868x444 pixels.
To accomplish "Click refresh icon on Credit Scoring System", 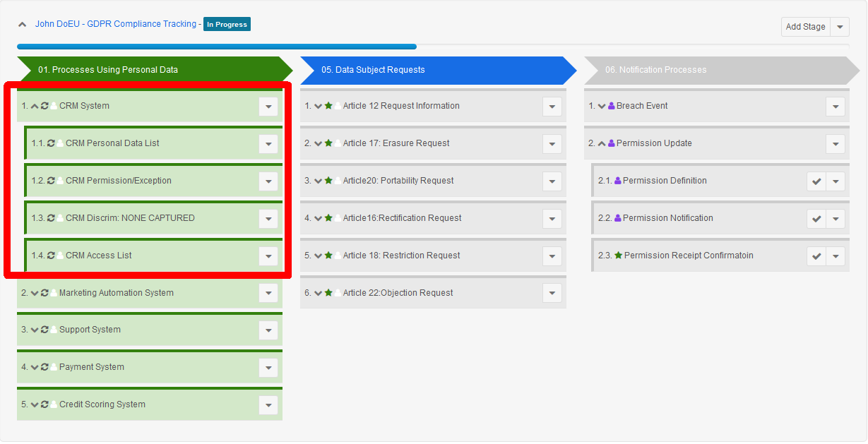I will (44, 404).
